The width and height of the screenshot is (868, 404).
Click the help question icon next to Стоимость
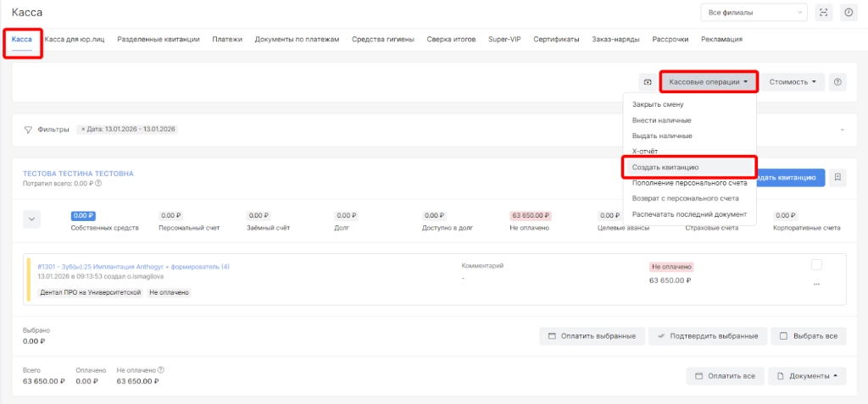[837, 82]
